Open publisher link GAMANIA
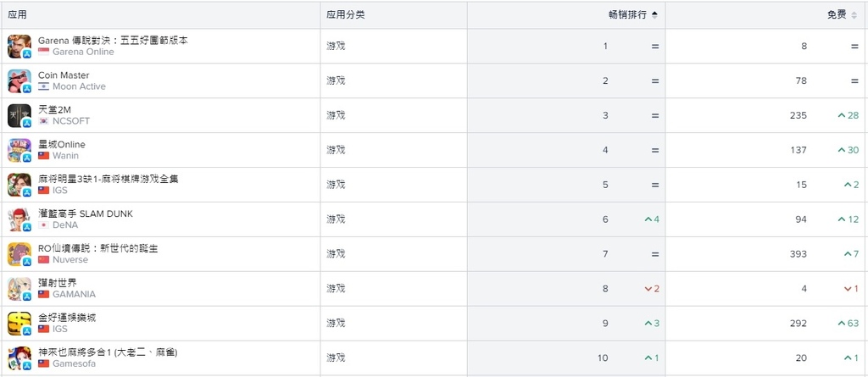 point(75,294)
